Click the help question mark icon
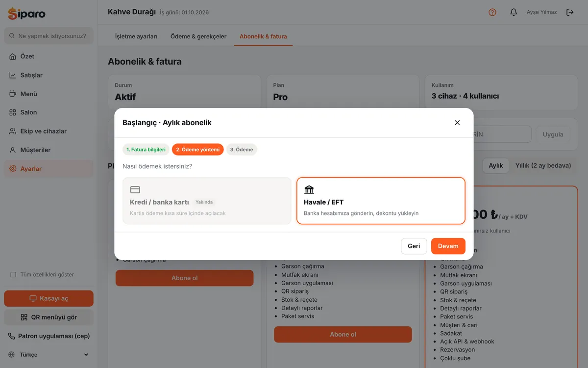 [x=492, y=12]
